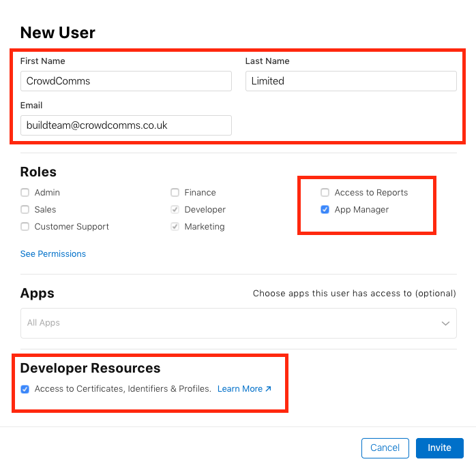Click the New User title

tap(58, 33)
